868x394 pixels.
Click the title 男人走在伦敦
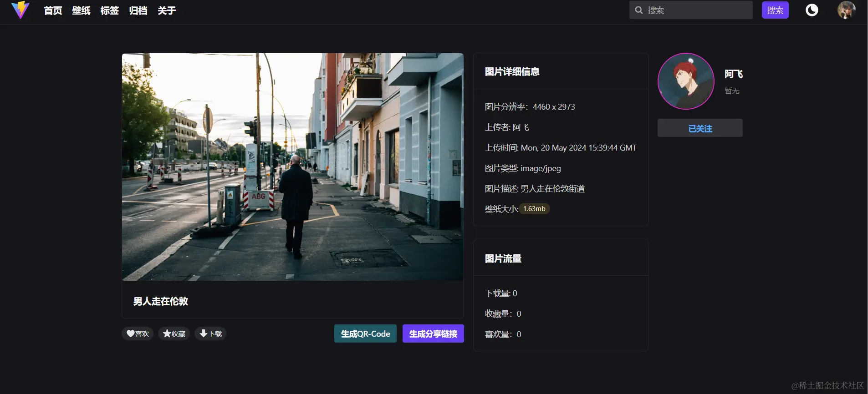tap(161, 301)
